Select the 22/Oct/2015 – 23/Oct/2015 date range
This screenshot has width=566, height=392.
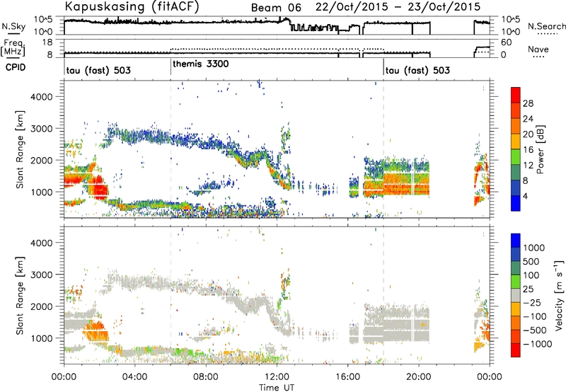pos(398,7)
